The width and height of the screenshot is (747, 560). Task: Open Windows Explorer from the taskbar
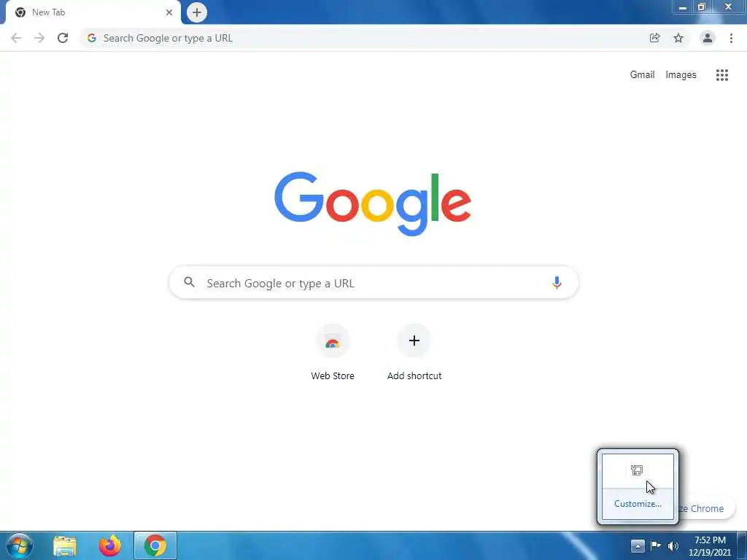click(65, 545)
